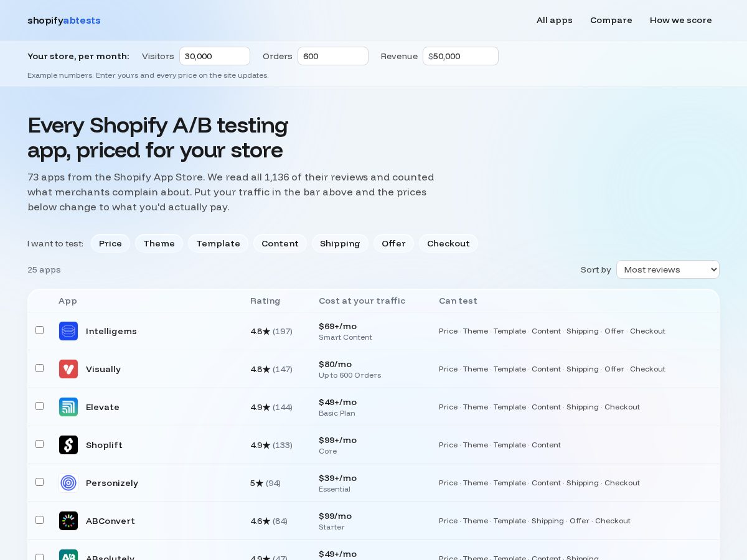This screenshot has width=747, height=560.
Task: Go to shopifyabtests home logo
Action: click(64, 20)
